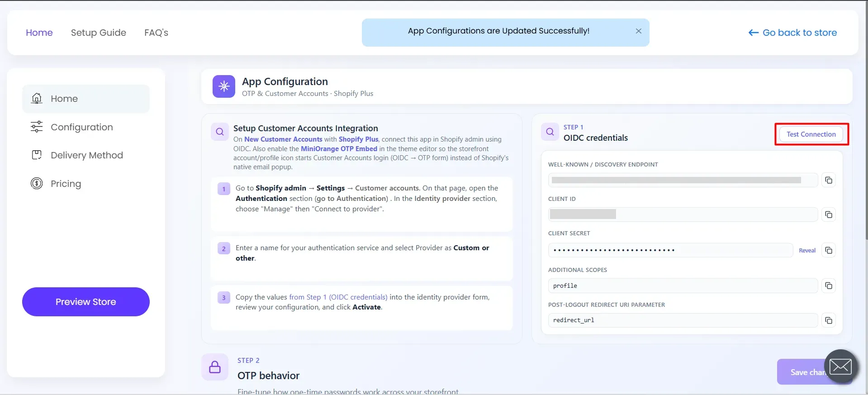Click magnifier icon beside Setup Customer Accounts Integration

(220, 132)
